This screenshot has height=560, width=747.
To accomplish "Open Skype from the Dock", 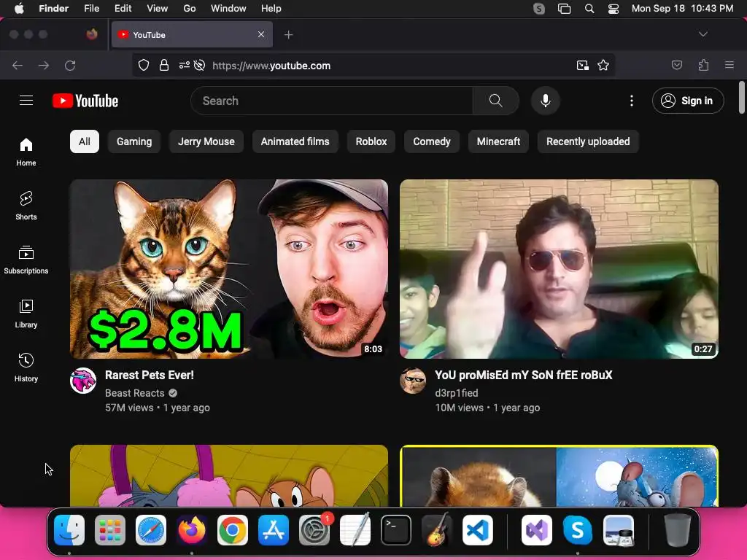I will coord(578,530).
